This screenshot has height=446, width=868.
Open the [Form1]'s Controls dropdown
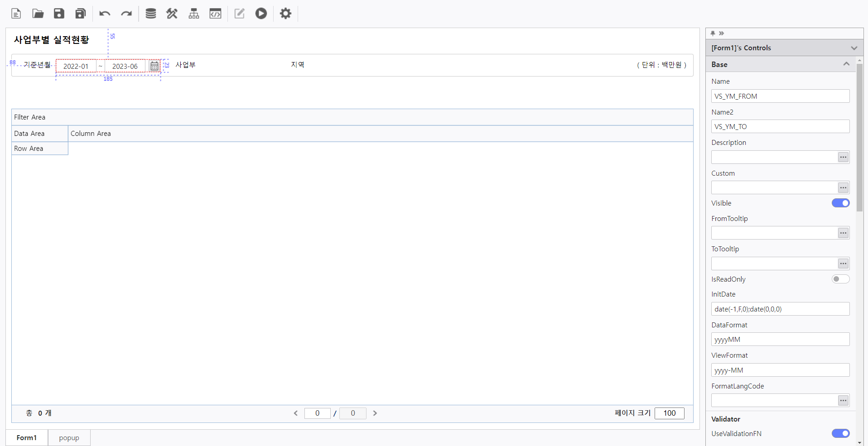[x=854, y=48]
